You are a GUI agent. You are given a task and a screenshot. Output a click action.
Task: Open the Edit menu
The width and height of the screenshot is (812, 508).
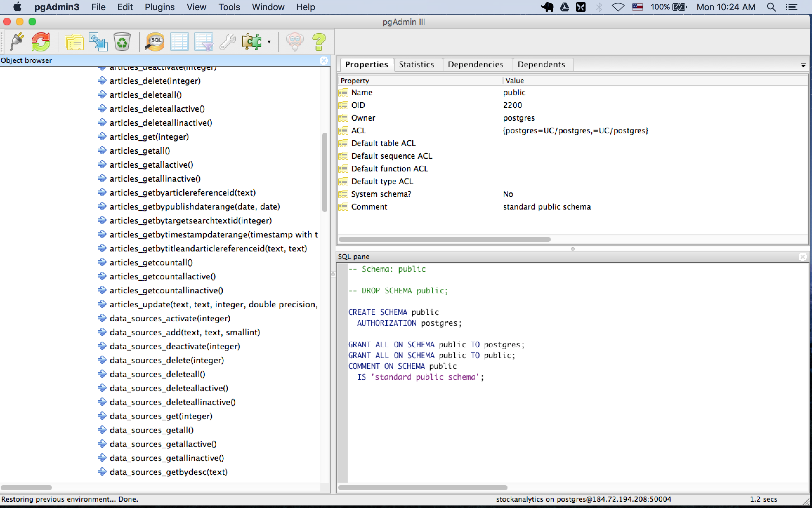point(125,7)
